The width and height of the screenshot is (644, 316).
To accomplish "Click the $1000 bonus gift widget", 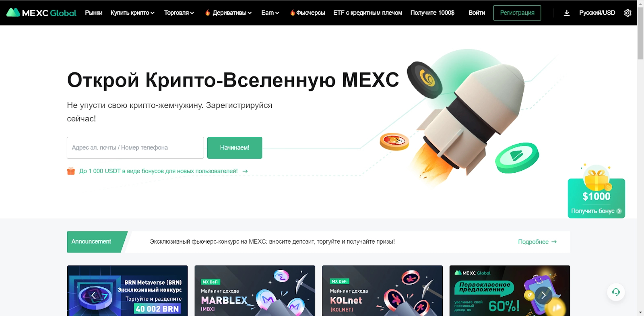I will coord(596,192).
